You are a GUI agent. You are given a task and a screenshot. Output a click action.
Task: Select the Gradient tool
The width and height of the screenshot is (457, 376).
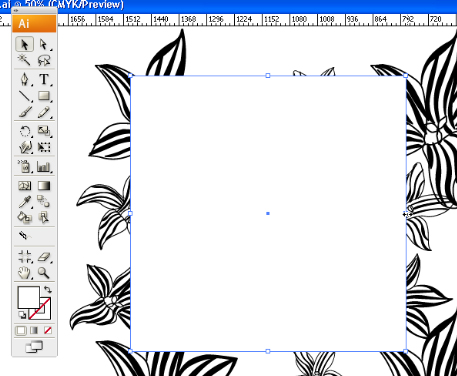click(x=44, y=186)
